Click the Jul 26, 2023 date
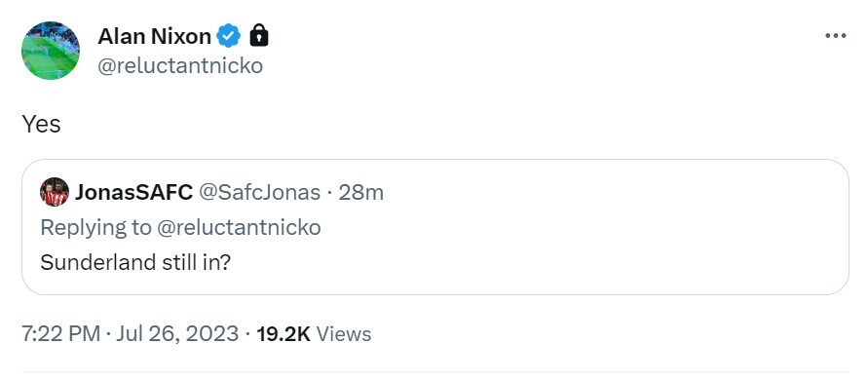This screenshot has width=868, height=381. [x=177, y=334]
